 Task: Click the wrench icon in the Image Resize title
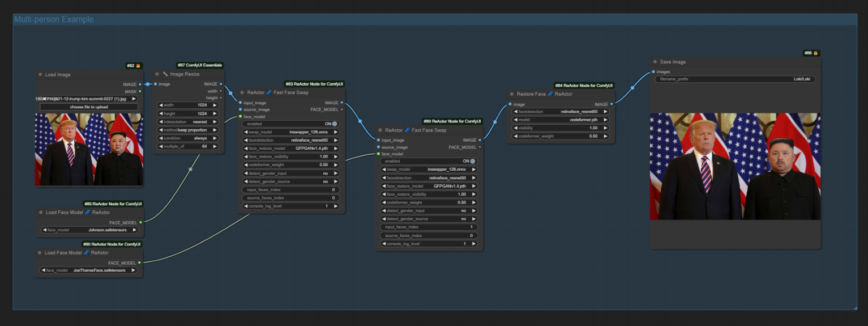(x=165, y=74)
